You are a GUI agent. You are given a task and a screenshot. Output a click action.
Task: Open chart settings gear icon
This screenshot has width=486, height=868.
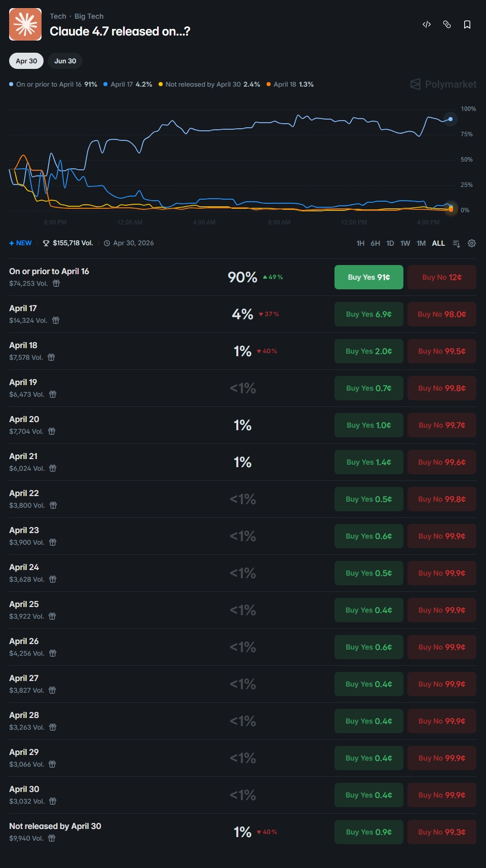(x=472, y=243)
